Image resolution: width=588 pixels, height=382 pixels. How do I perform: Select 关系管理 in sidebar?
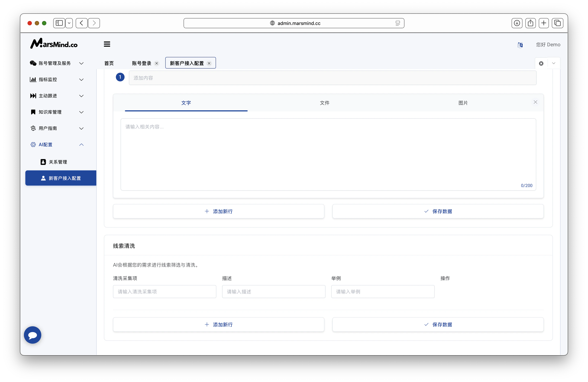coord(58,162)
